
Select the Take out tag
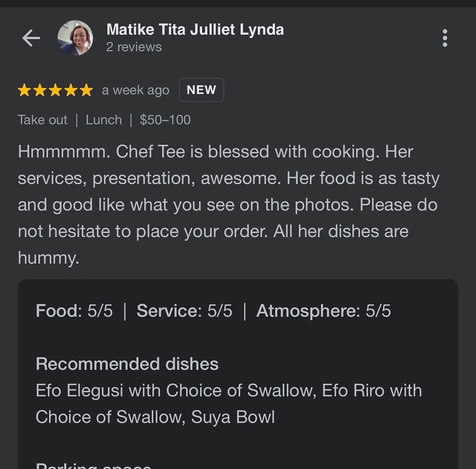coord(42,120)
